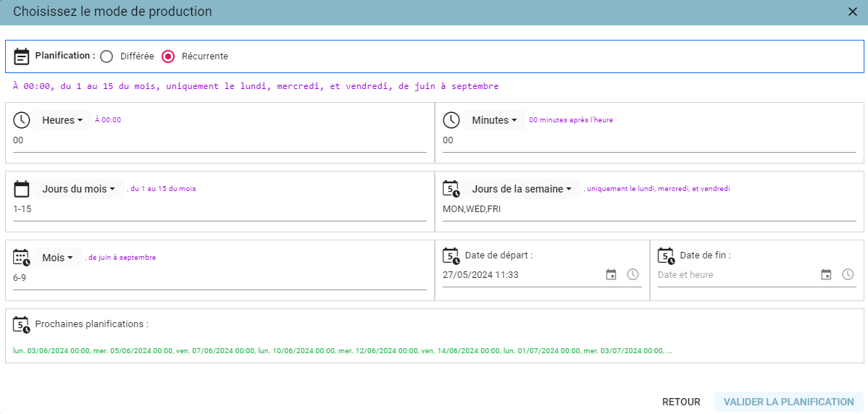The image size is (868, 414).
Task: Click the 'Planification :' label
Action: [x=65, y=56]
